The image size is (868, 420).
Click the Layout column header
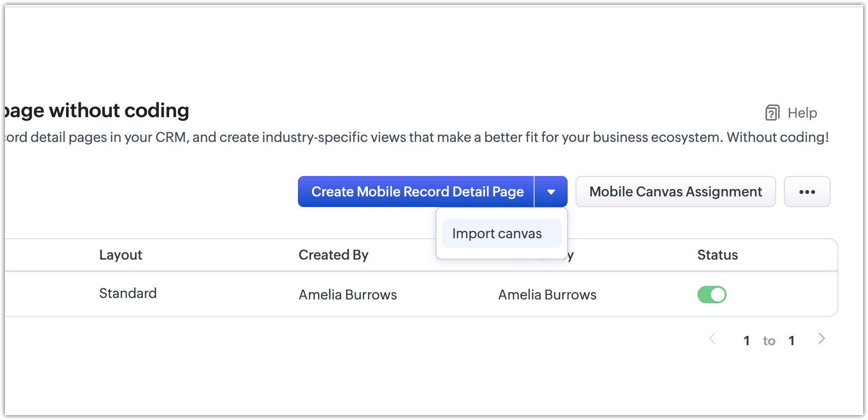[x=121, y=255]
